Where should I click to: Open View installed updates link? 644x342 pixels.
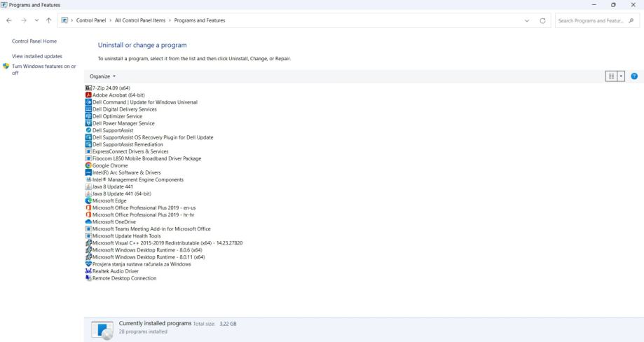pyautogui.click(x=37, y=56)
